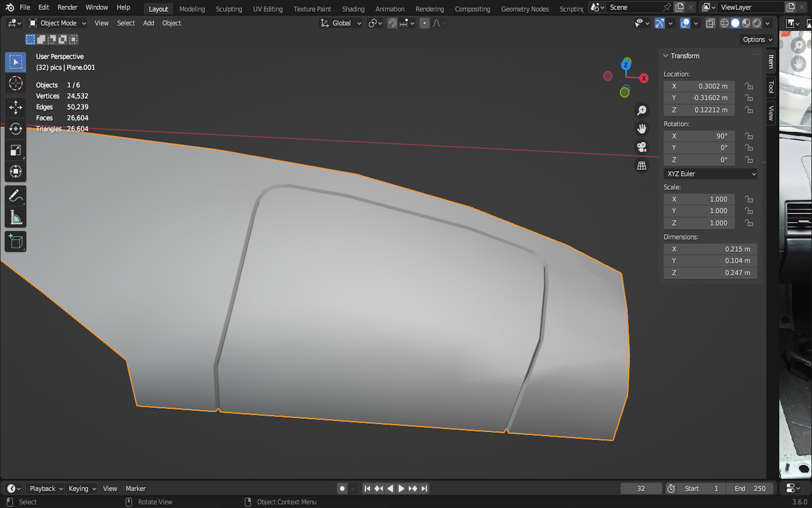Open the Playback dropdown in the timeline

[46, 489]
